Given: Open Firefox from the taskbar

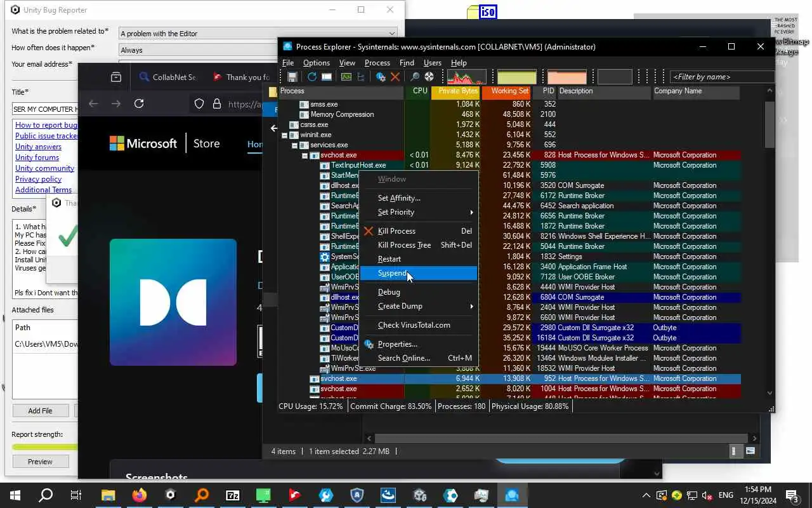Looking at the screenshot, I should 139,495.
